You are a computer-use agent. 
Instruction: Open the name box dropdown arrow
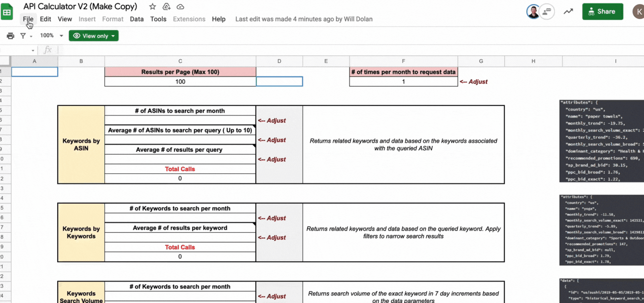(x=33, y=50)
